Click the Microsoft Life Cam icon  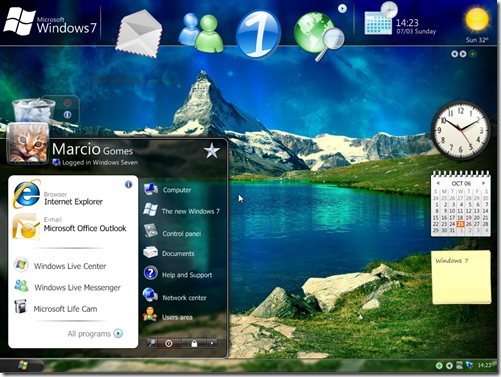(x=20, y=307)
